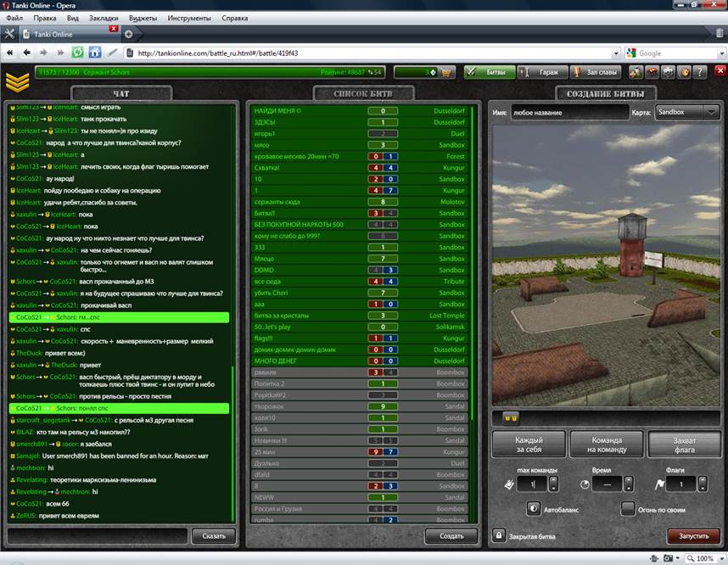Reload page with green refresh icon
728x565 pixels.
(77, 53)
